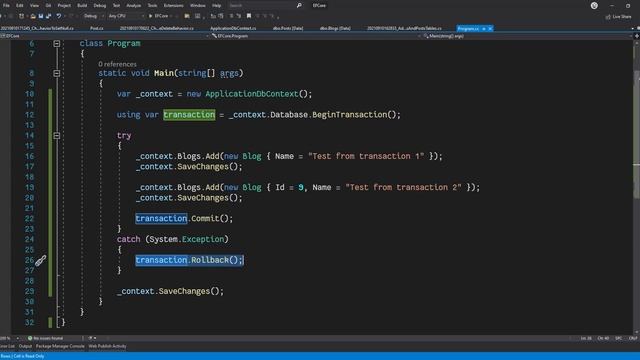640x360 pixels.
Task: Click the line number indicator in status bar
Action: pyautogui.click(x=586, y=338)
